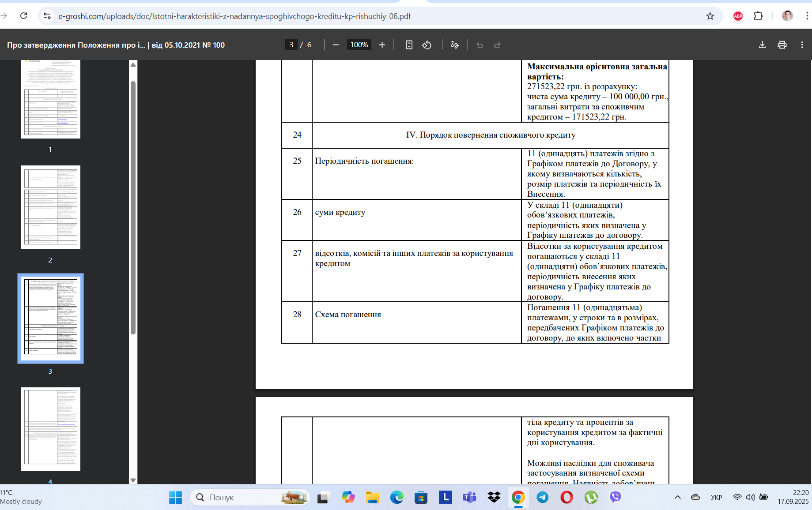Open PDF viewer more actions menu
Screen dimensions: 812x510
point(802,45)
